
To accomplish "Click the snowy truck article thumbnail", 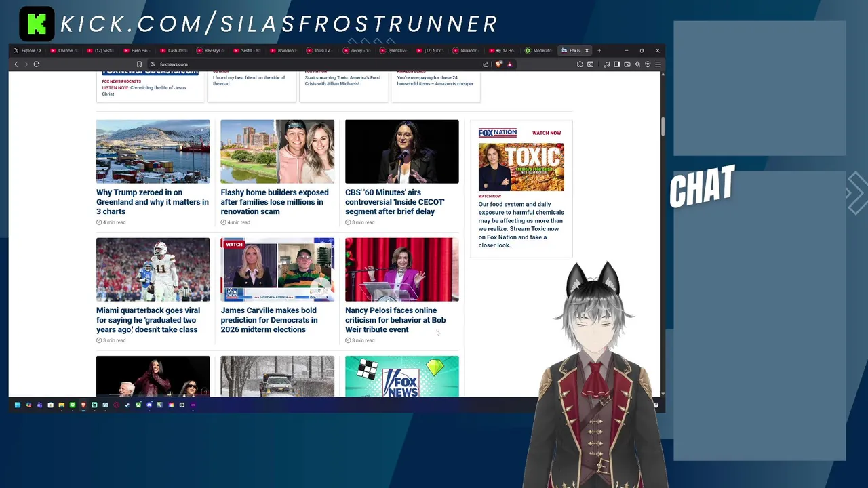I will point(277,376).
